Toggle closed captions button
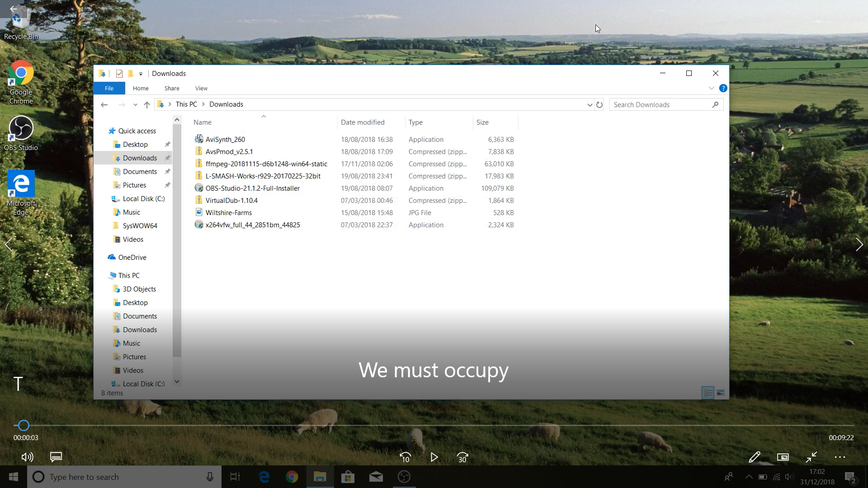The image size is (868, 488). [x=56, y=457]
